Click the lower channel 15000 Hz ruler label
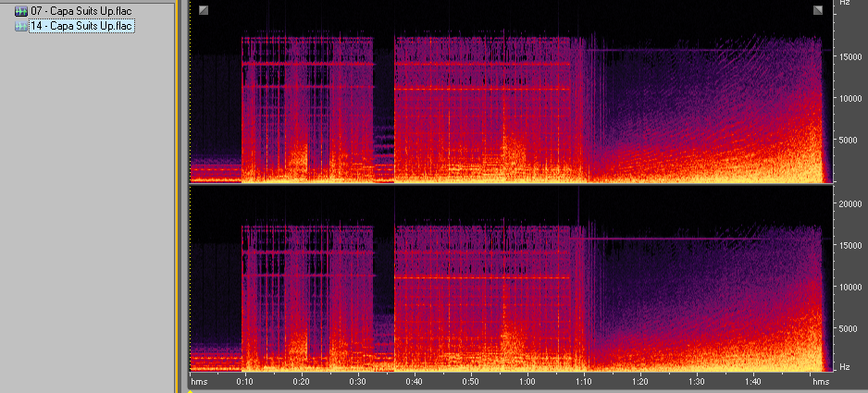The image size is (868, 393). click(850, 245)
